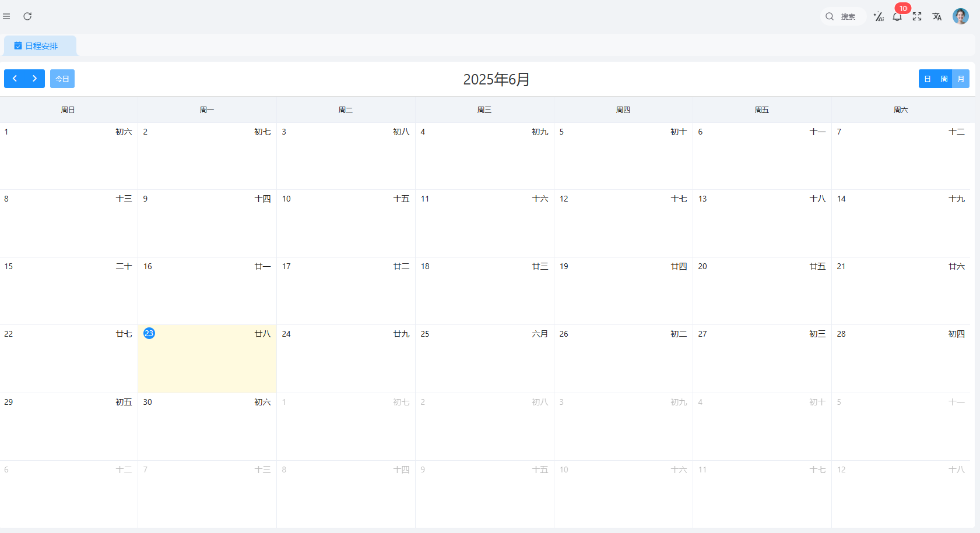Click the 今日 button
The width and height of the screenshot is (980, 533).
(62, 79)
